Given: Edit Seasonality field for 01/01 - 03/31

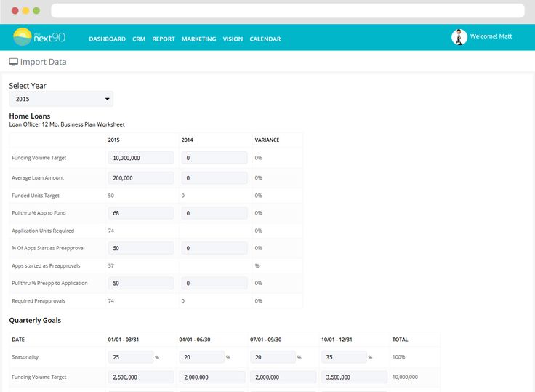Looking at the screenshot, I should (x=131, y=357).
